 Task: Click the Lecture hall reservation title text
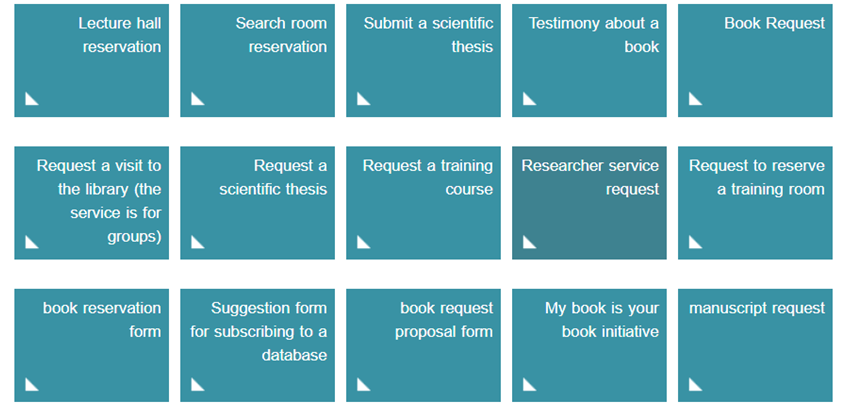pyautogui.click(x=119, y=34)
